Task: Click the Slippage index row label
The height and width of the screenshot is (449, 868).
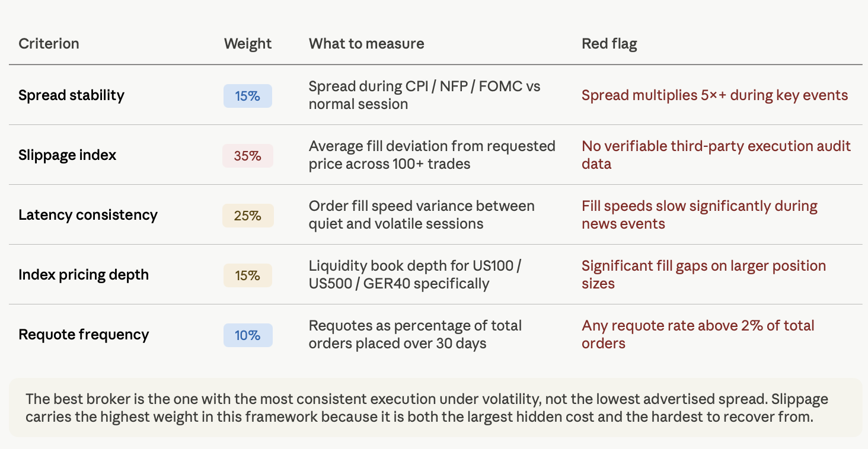Action: point(68,155)
